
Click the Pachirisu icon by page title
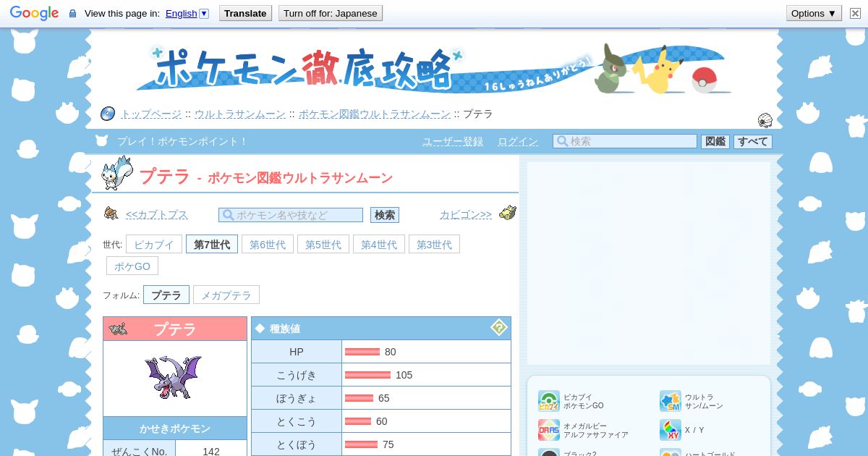tap(116, 174)
